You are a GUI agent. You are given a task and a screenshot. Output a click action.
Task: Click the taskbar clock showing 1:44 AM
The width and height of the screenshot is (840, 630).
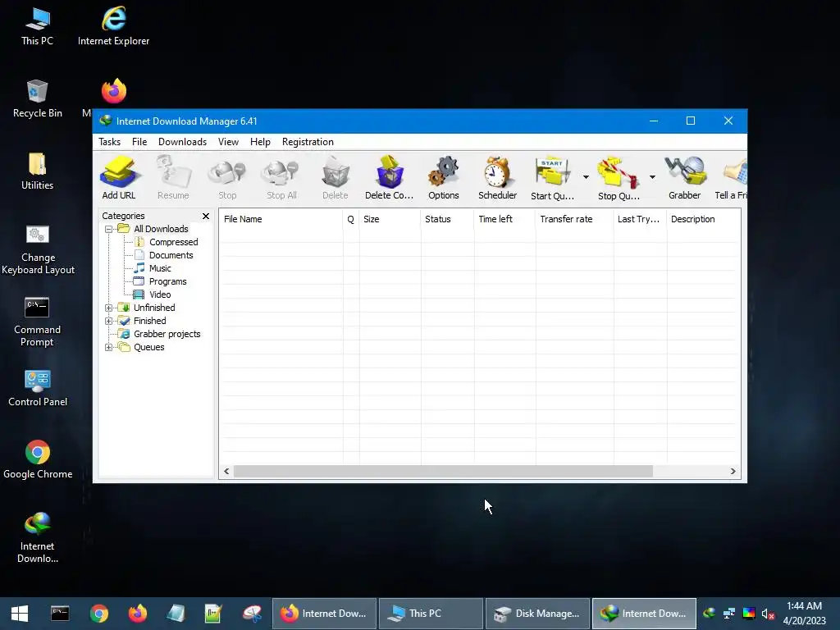click(804, 614)
